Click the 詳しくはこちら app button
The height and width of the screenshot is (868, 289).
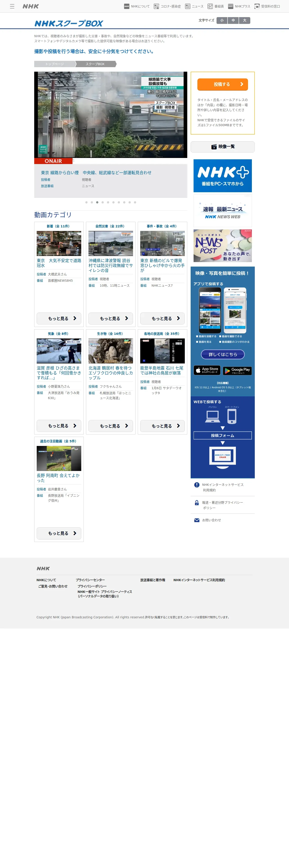click(x=223, y=354)
